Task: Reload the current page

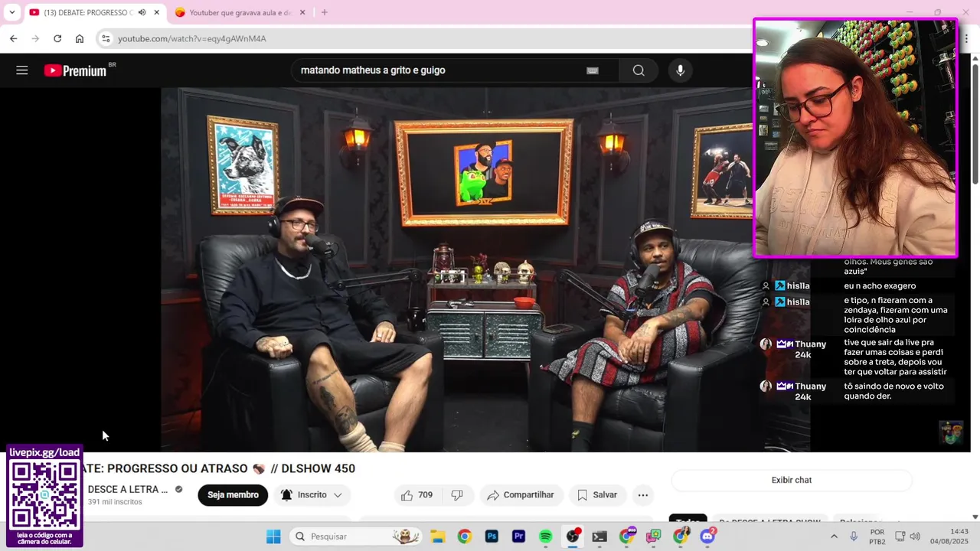Action: point(57,38)
